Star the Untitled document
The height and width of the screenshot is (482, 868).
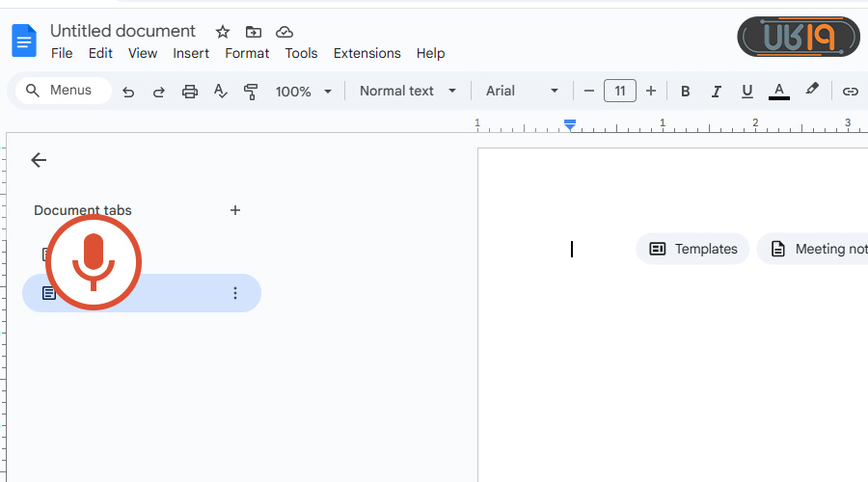pyautogui.click(x=223, y=32)
